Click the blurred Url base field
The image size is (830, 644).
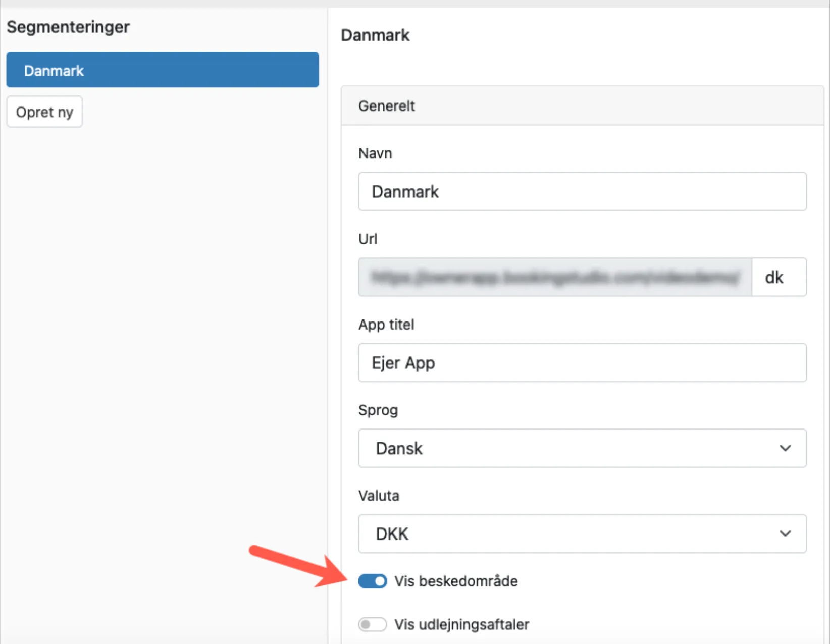click(554, 277)
